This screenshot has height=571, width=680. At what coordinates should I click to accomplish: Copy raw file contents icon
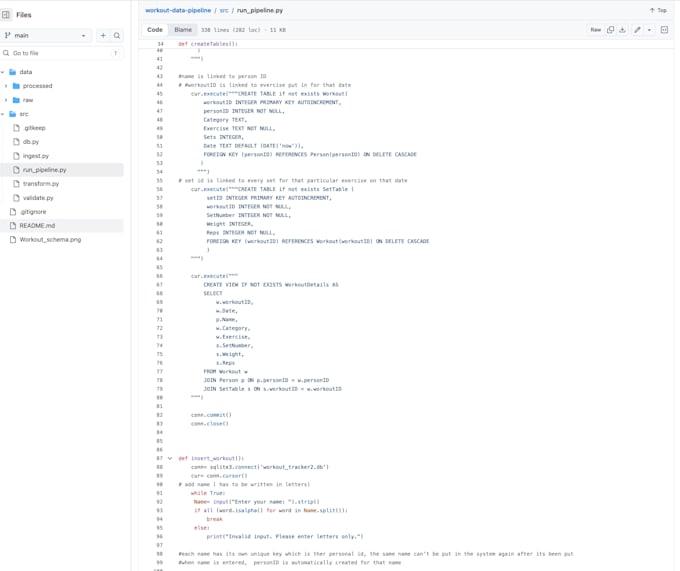[x=610, y=30]
